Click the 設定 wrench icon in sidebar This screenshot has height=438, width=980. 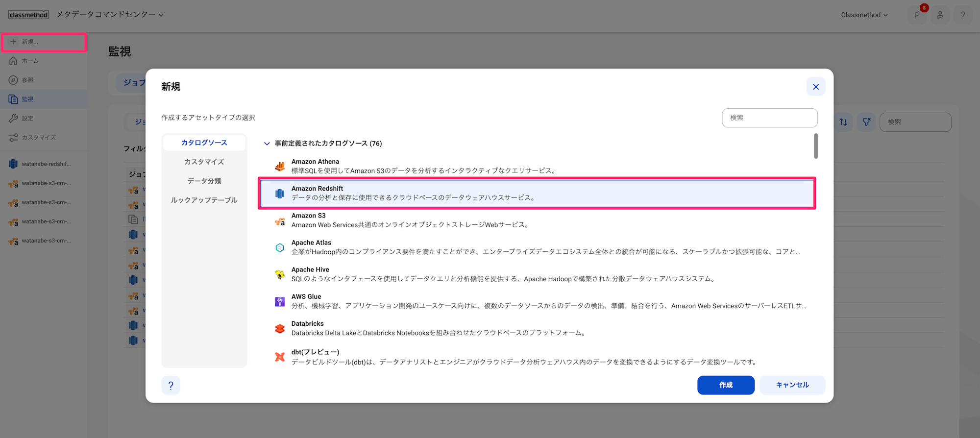coord(13,118)
